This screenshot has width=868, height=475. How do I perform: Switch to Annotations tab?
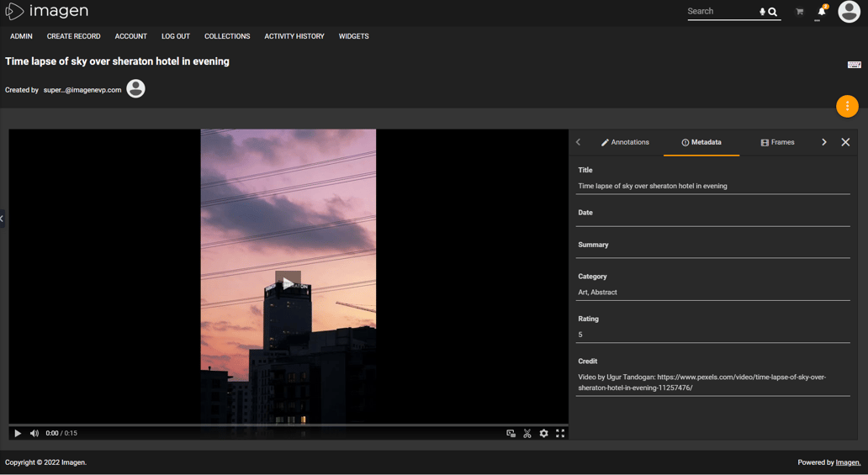pyautogui.click(x=625, y=142)
